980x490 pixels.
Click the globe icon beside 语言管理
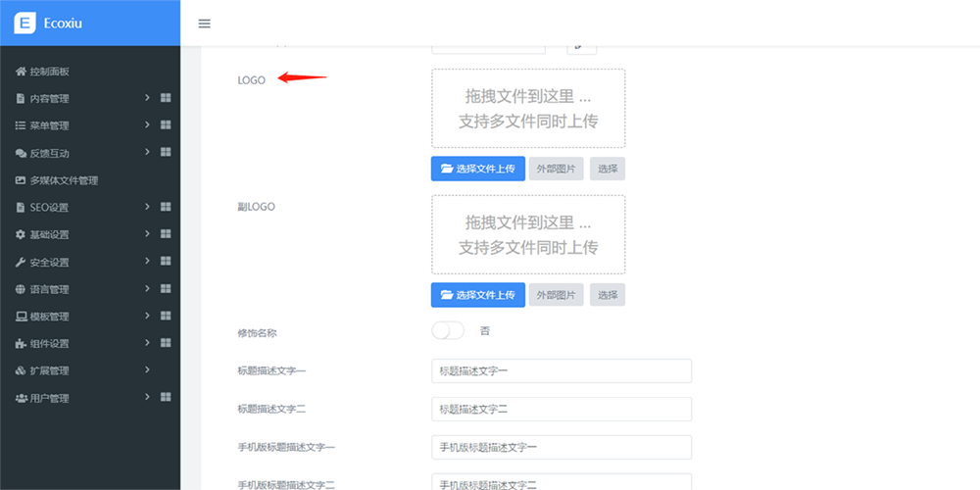21,289
